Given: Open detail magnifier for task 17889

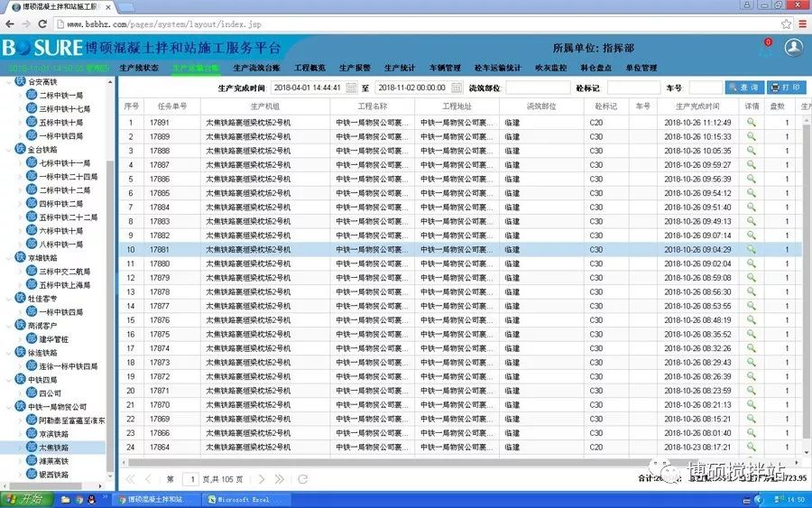Looking at the screenshot, I should 751,136.
